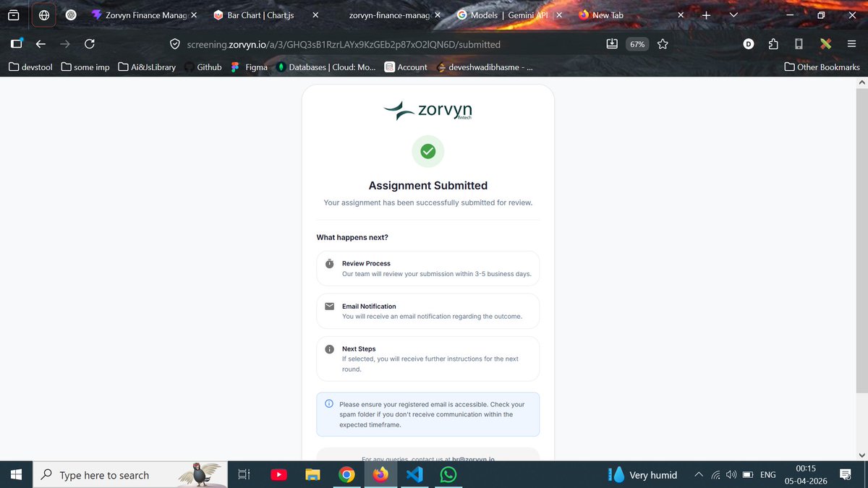Click the scrollbar down arrow
The height and width of the screenshot is (488, 868).
coord(861,454)
